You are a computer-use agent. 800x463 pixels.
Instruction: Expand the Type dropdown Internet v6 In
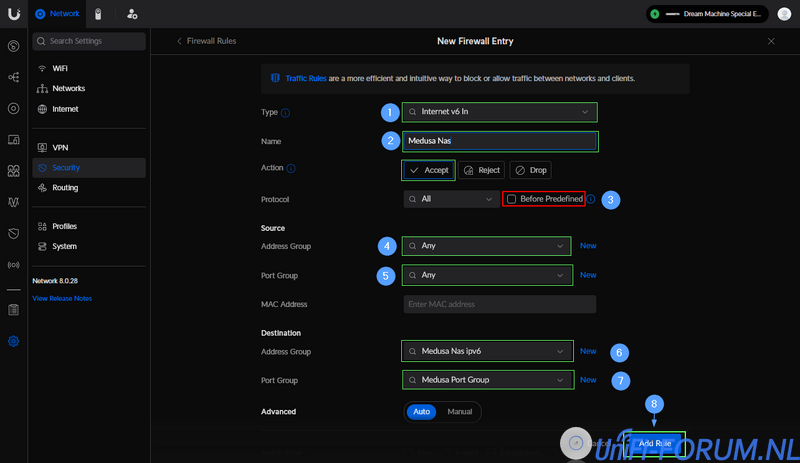500,112
